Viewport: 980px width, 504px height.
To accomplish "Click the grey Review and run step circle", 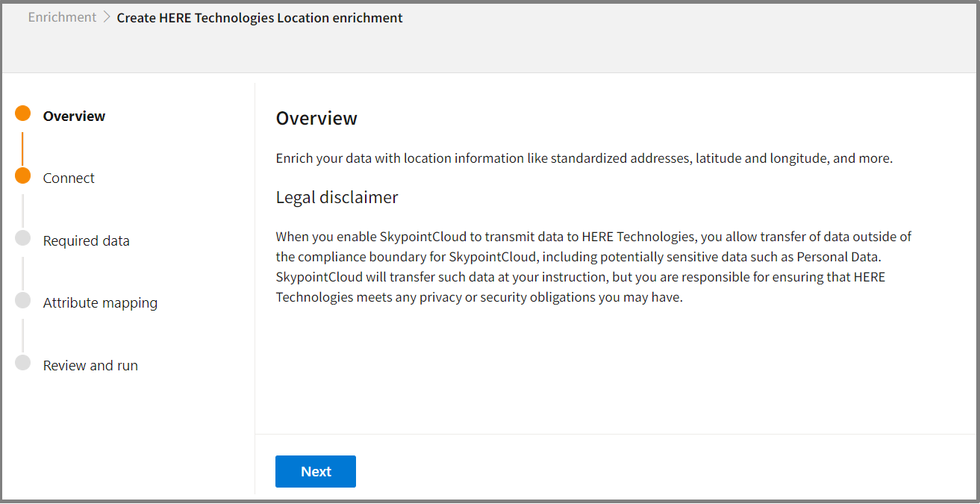I will coord(23,363).
